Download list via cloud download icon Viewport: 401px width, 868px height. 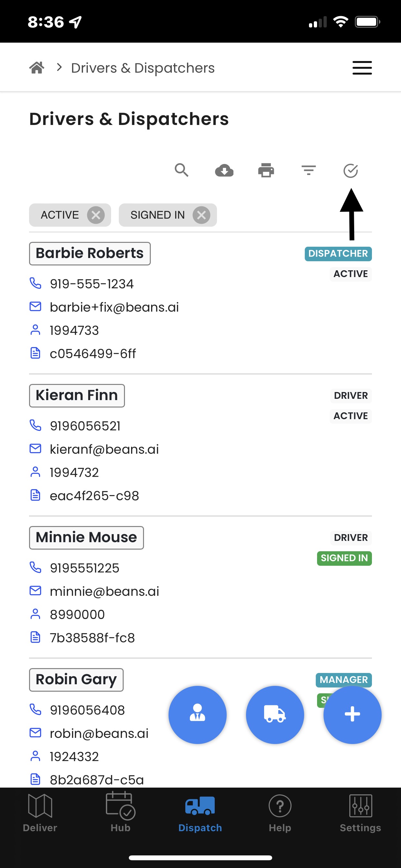click(224, 170)
